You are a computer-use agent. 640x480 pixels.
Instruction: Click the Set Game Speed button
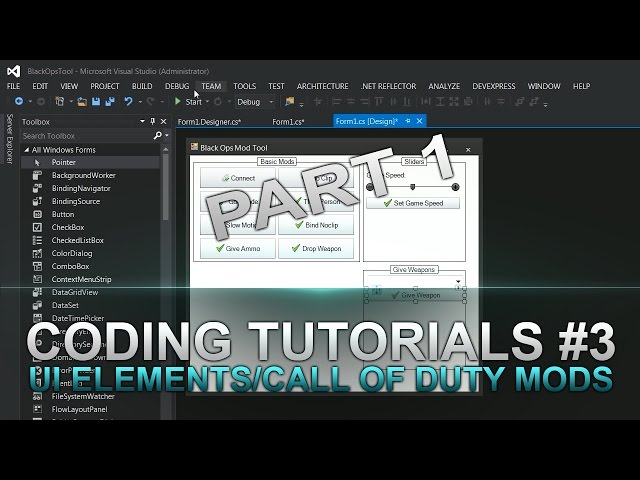[x=413, y=203]
